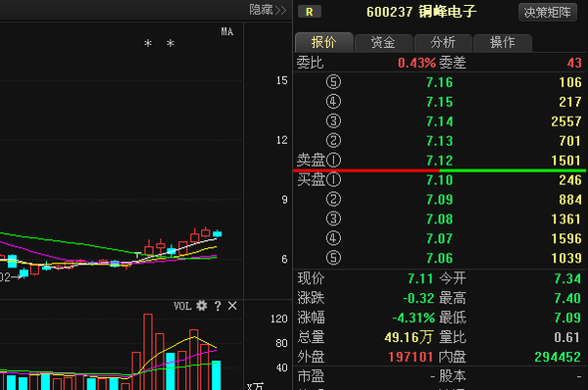The width and height of the screenshot is (588, 390).
Task: Click the second asterisk marker on chart
Action: 171,43
